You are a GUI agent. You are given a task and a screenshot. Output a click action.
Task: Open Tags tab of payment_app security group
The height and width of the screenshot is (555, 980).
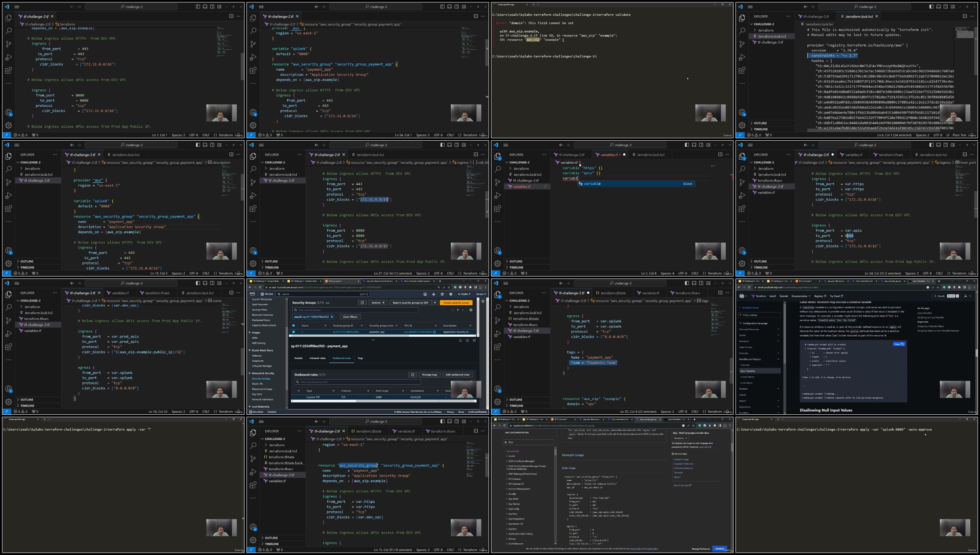coord(360,358)
